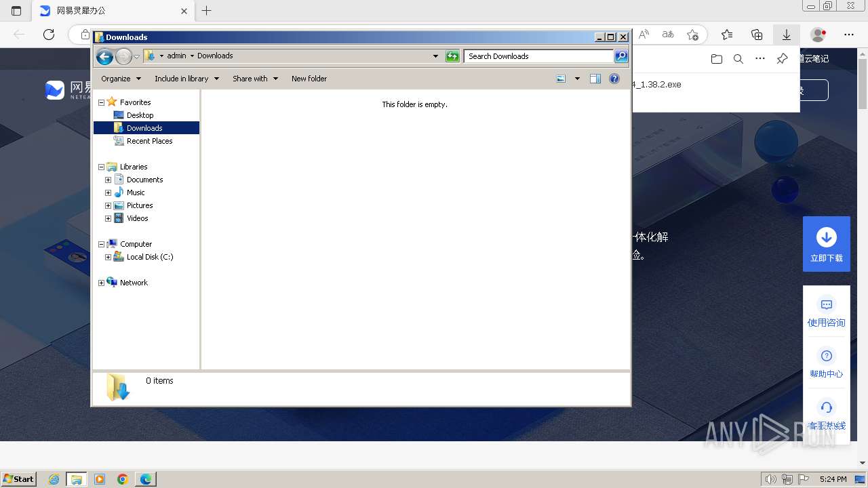Image resolution: width=868 pixels, height=488 pixels.
Task: Toggle the preview pane
Action: (x=595, y=79)
